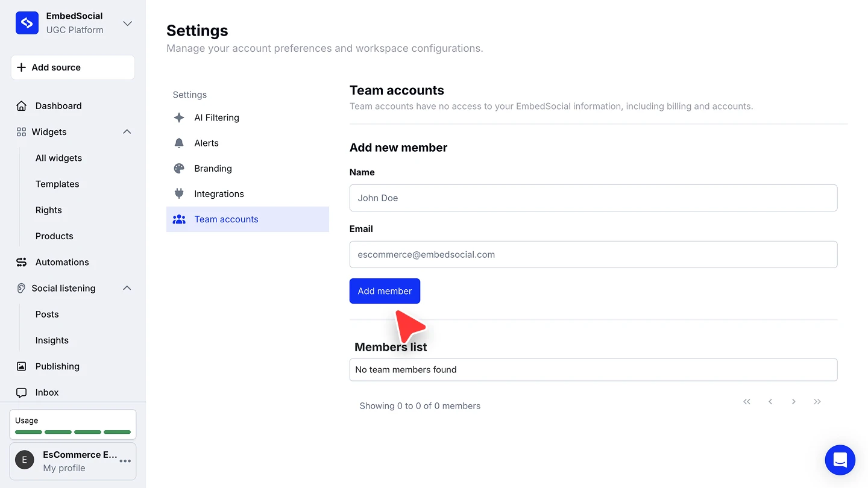
Task: Click the Integrations plug icon
Action: [x=179, y=194]
